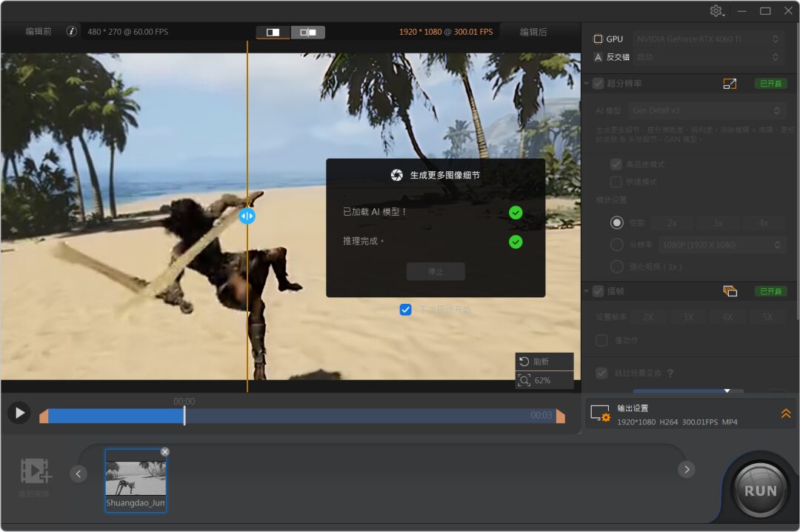Click the 62% zoom magnifier icon
Viewport: 800px width, 532px height.
(524, 380)
